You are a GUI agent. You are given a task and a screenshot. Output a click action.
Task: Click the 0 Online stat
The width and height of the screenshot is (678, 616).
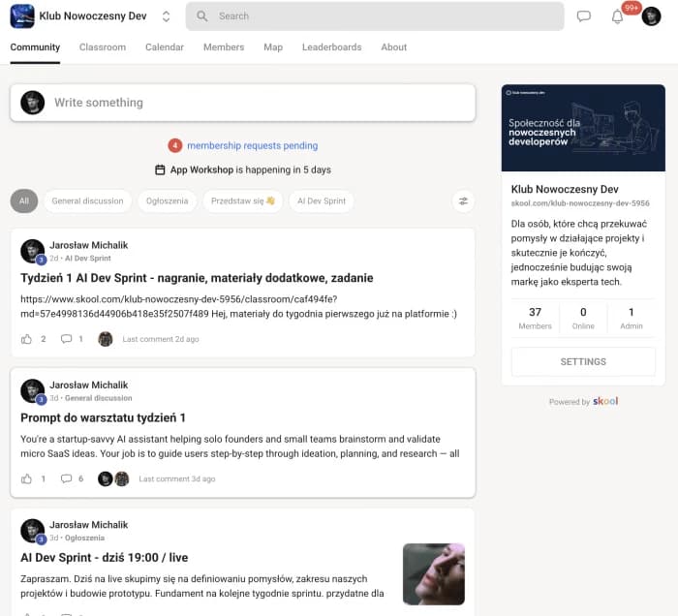coord(583,318)
